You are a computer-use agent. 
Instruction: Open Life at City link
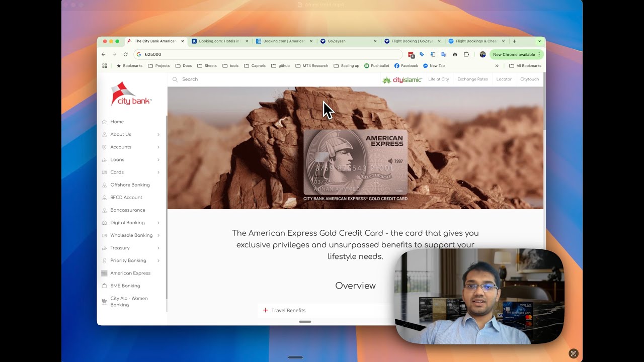(438, 79)
